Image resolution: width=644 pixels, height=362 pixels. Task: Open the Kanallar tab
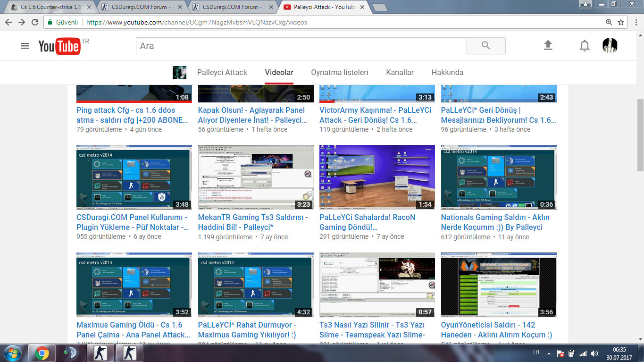pyautogui.click(x=400, y=73)
